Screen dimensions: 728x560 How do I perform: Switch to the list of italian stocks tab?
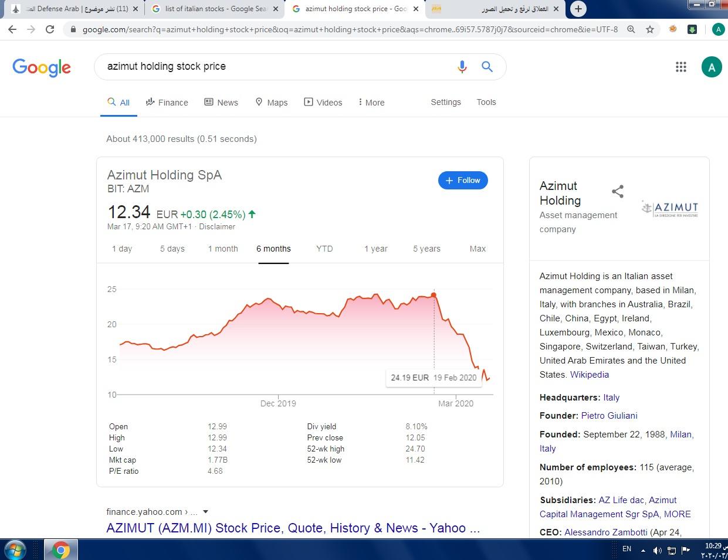point(215,9)
